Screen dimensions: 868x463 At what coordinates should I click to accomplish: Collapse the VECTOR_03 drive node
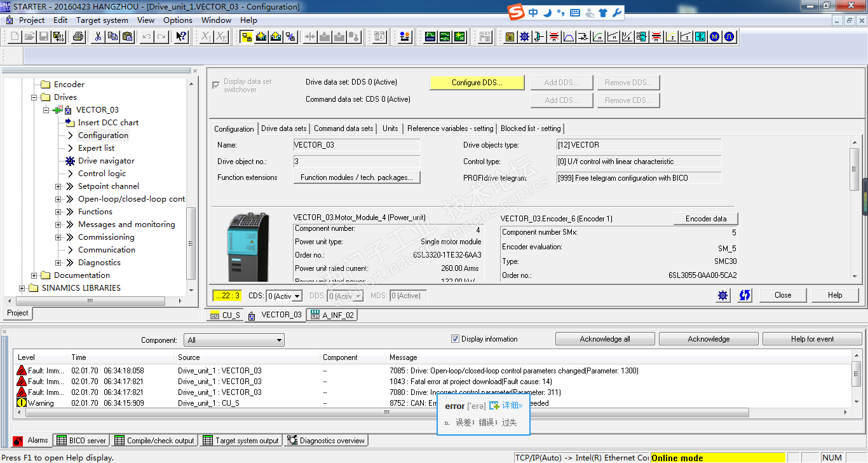click(46, 110)
